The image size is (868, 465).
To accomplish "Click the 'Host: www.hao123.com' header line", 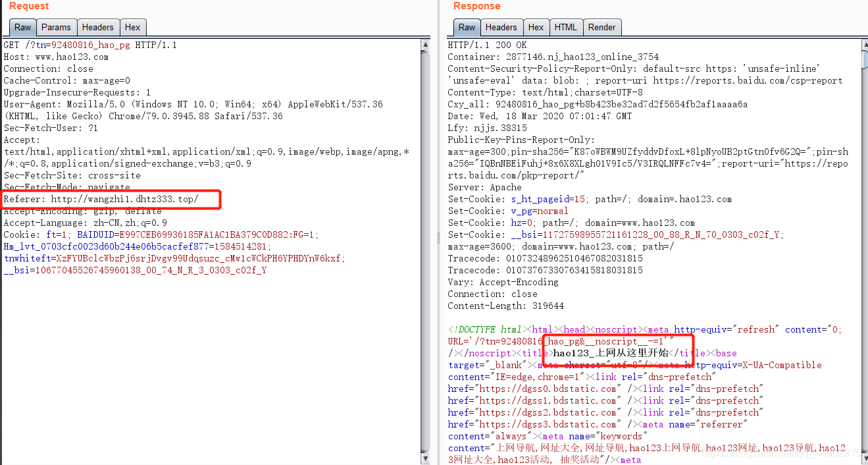I will [56, 57].
